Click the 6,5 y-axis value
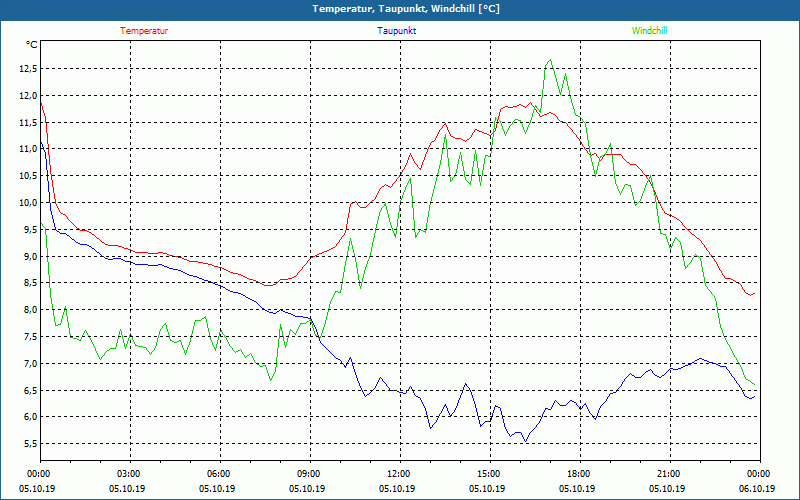Image resolution: width=800 pixels, height=500 pixels. coord(31,390)
